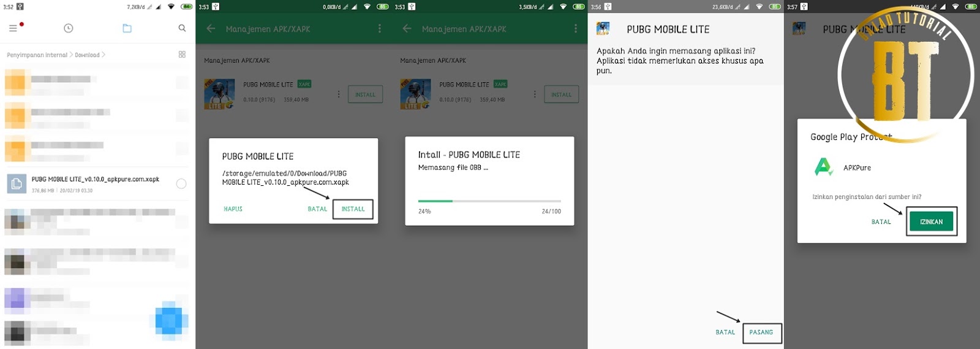This screenshot has width=980, height=349.
Task: Tap the search magnifier in file manager
Action: click(182, 28)
